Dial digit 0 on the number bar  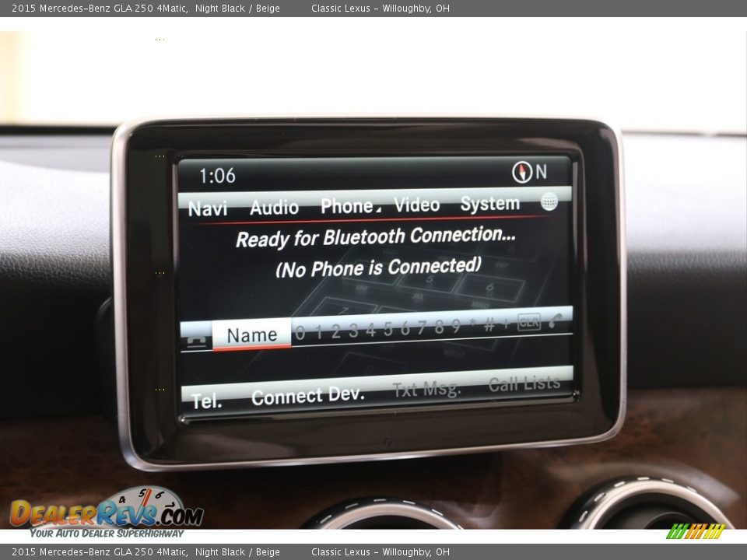[300, 332]
